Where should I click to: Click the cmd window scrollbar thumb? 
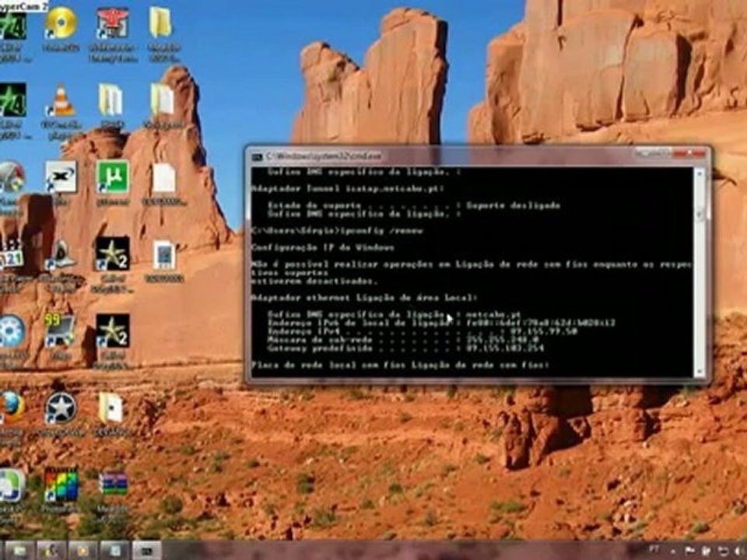(x=700, y=213)
